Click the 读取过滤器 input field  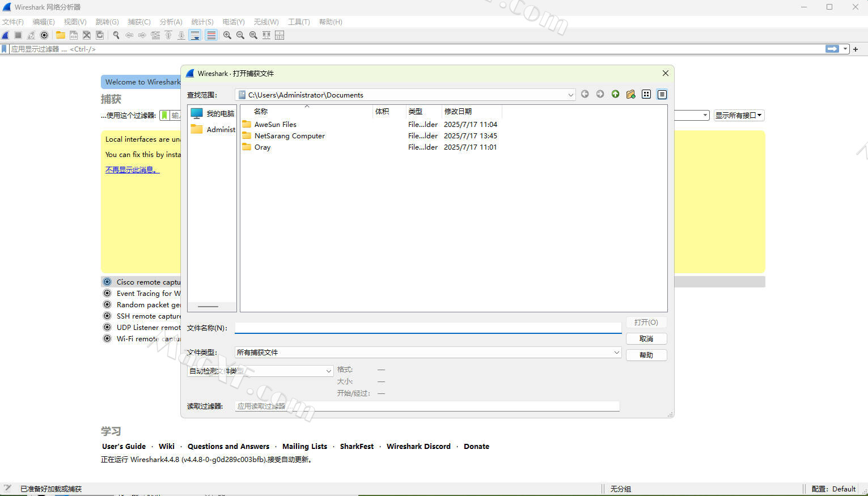(x=427, y=406)
